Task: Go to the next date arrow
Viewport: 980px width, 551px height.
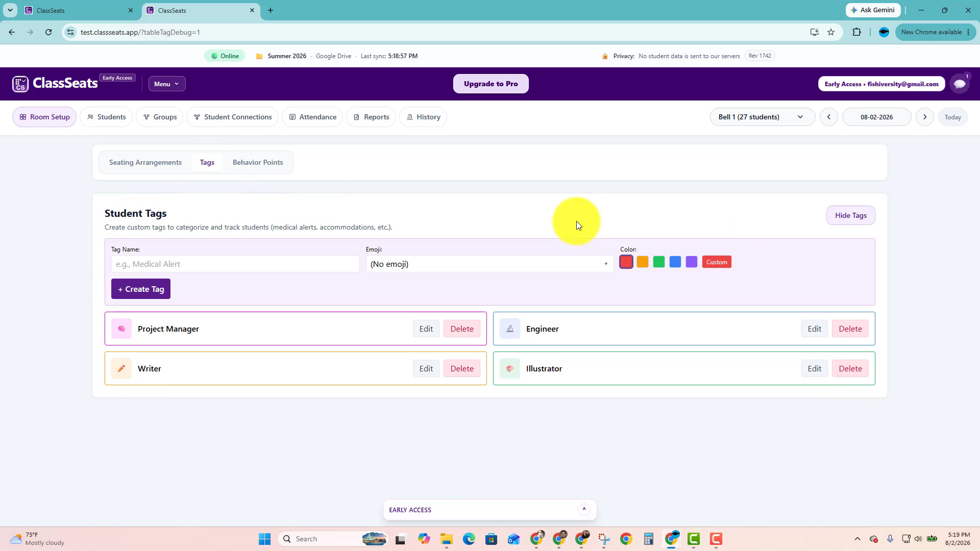Action: pos(925,117)
